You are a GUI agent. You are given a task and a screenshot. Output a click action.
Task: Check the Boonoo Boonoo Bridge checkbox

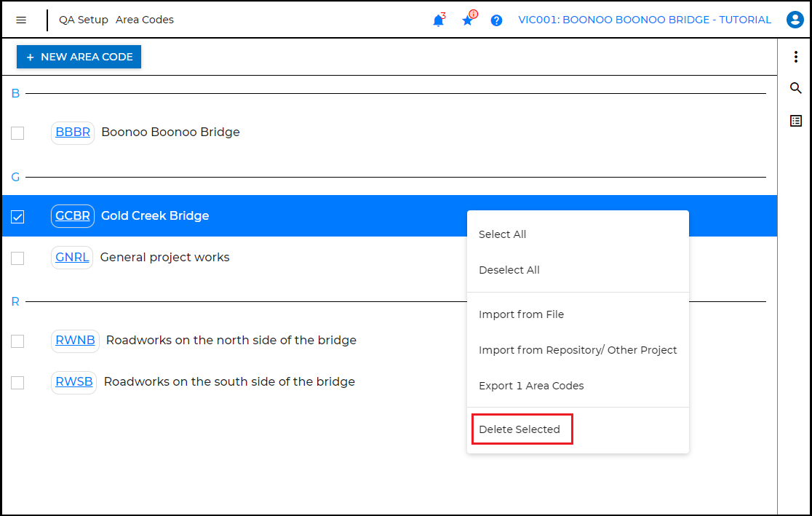[17, 133]
